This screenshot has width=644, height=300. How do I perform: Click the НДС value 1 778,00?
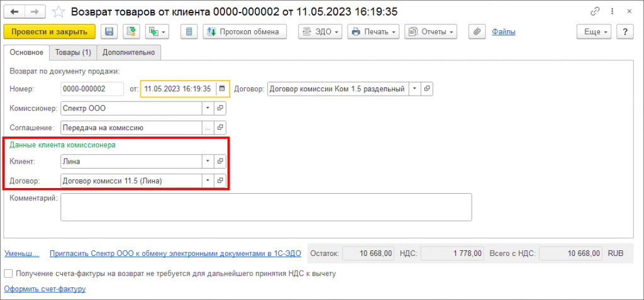[453, 253]
